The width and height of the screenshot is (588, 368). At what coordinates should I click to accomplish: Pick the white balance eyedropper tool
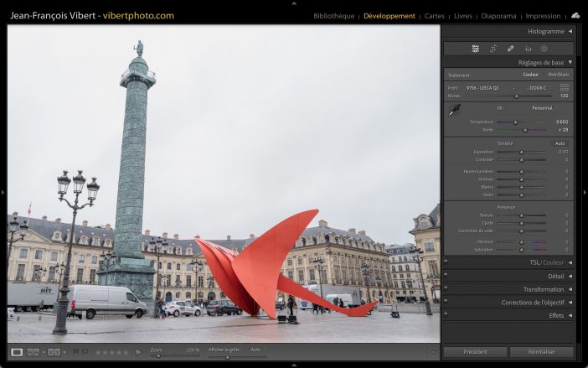click(x=454, y=110)
